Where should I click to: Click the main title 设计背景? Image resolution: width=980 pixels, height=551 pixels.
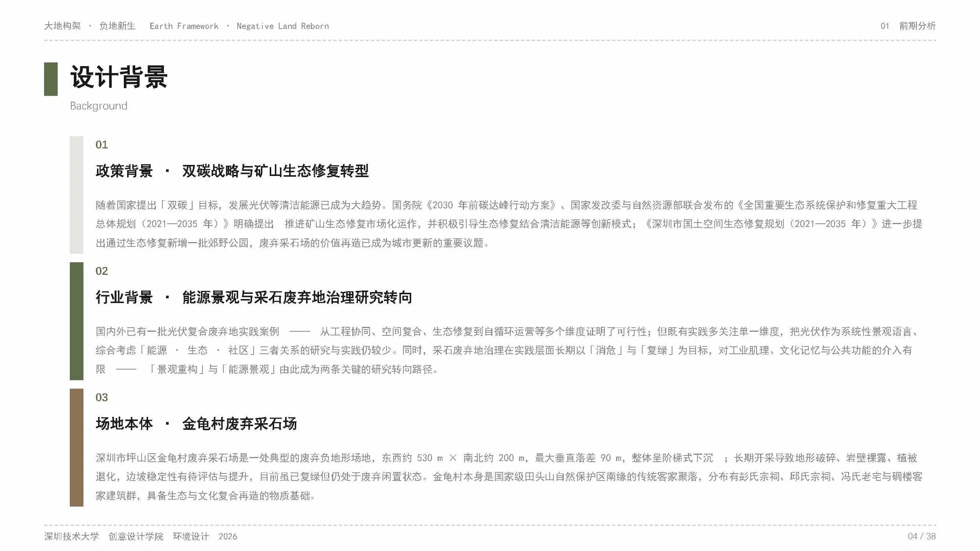[119, 77]
